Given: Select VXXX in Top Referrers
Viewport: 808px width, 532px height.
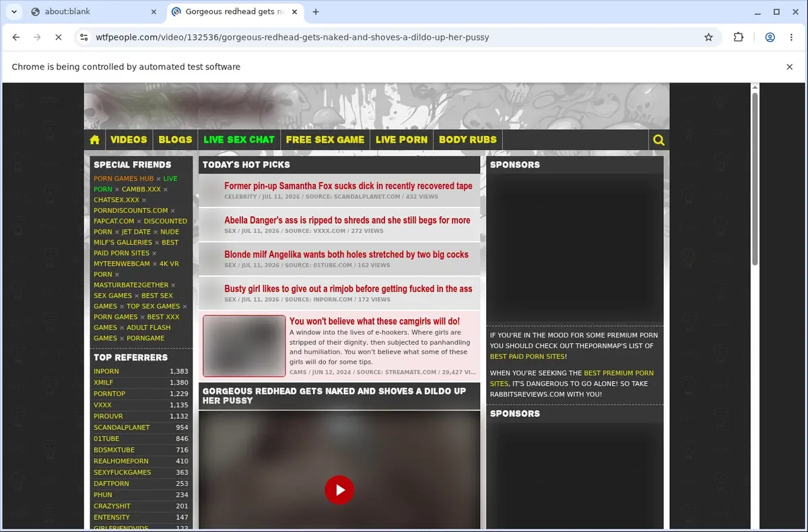Looking at the screenshot, I should coord(102,405).
